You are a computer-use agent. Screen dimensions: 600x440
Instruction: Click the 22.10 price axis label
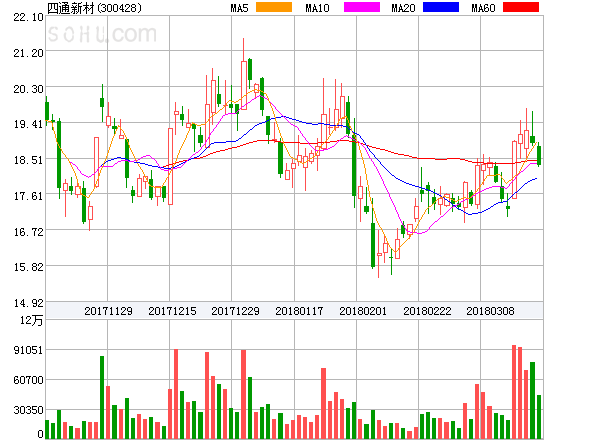[x=28, y=17]
